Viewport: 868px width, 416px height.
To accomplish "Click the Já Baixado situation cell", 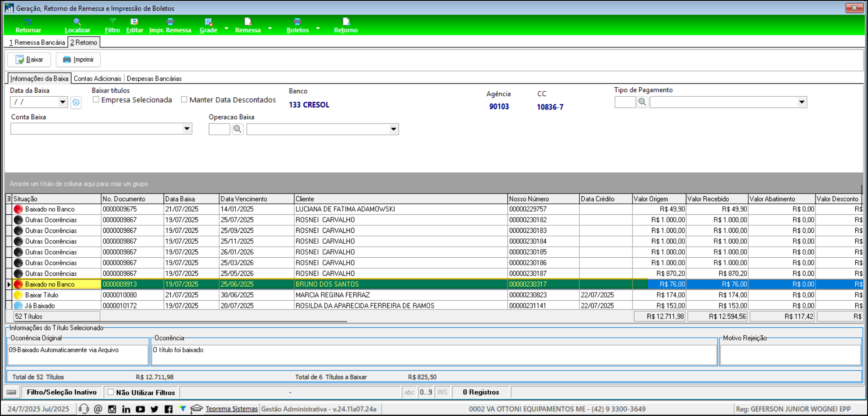I will [56, 306].
